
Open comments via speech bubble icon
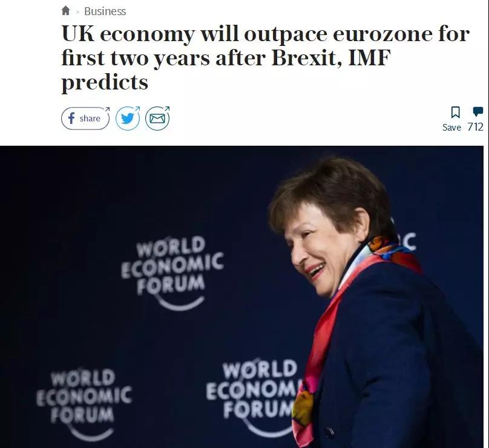(x=478, y=111)
